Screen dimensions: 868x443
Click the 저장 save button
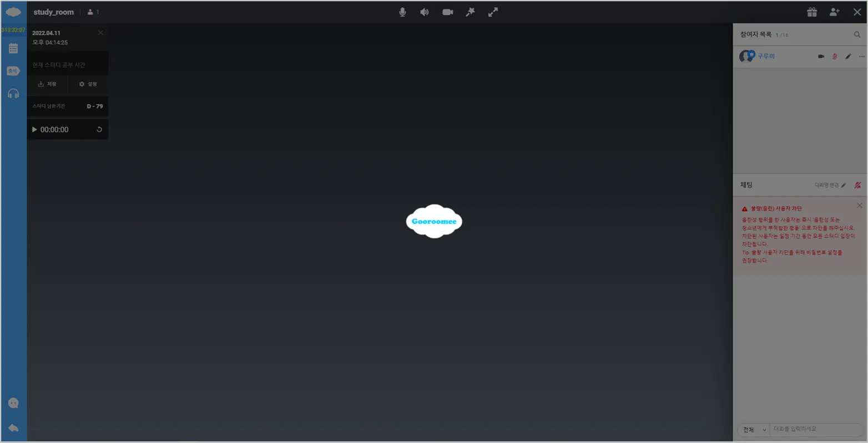(47, 84)
